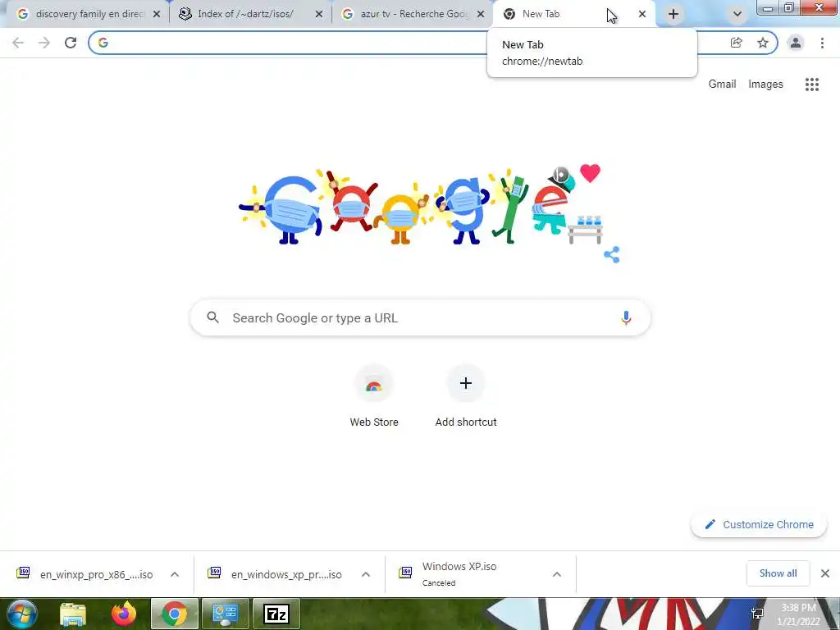The height and width of the screenshot is (630, 840).
Task: Click the Chrome taskbar button
Action: [x=175, y=614]
